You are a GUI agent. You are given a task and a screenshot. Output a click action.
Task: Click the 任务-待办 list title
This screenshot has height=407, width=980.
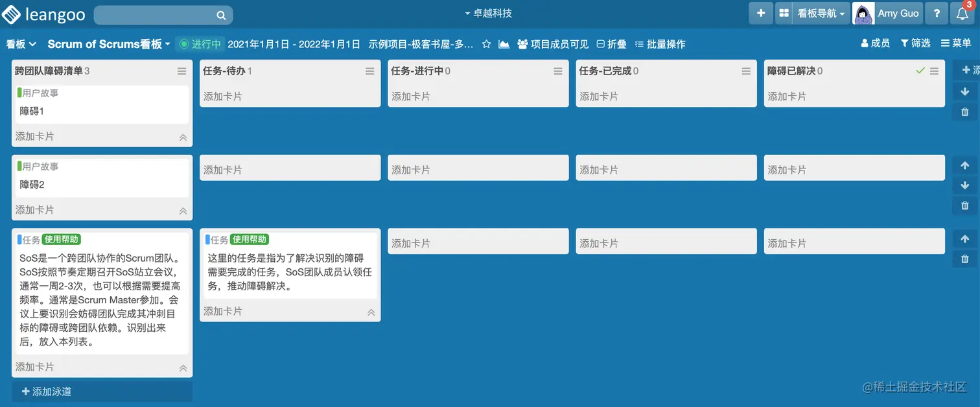coord(224,71)
